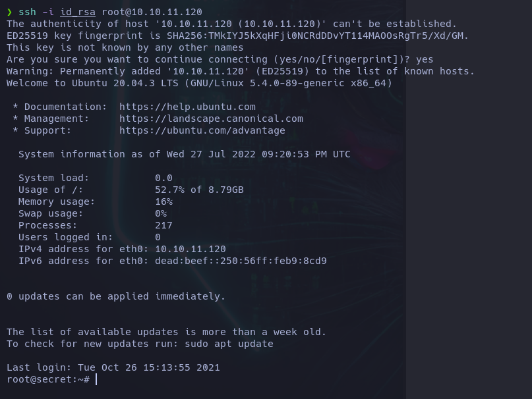Click the System load value 0.0
The image size is (532, 399).
pyautogui.click(x=163, y=178)
